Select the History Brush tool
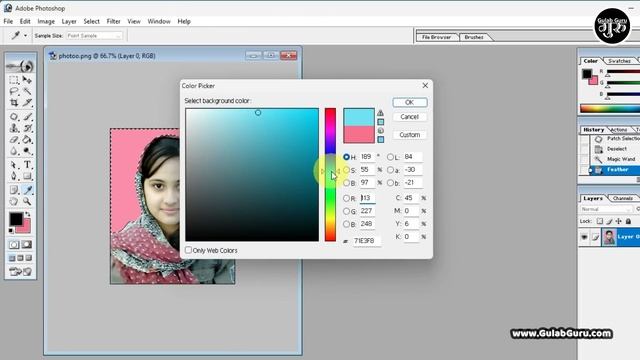This screenshot has height=360, width=640. (27, 128)
